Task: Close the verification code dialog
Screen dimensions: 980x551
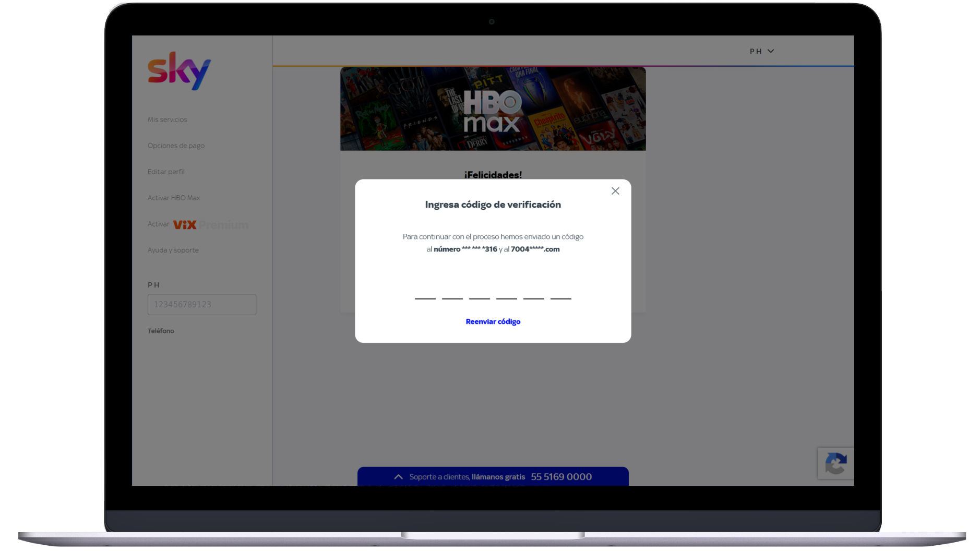Action: click(615, 191)
